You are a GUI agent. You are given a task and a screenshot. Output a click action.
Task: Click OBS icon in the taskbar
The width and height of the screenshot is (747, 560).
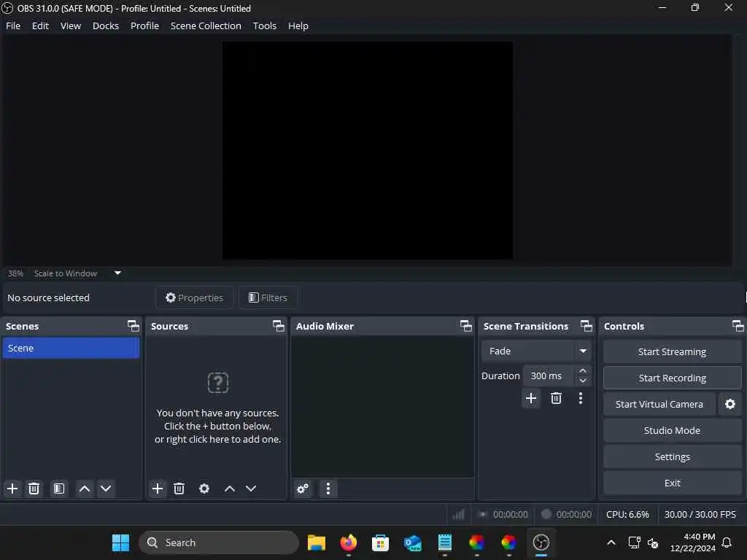[541, 542]
